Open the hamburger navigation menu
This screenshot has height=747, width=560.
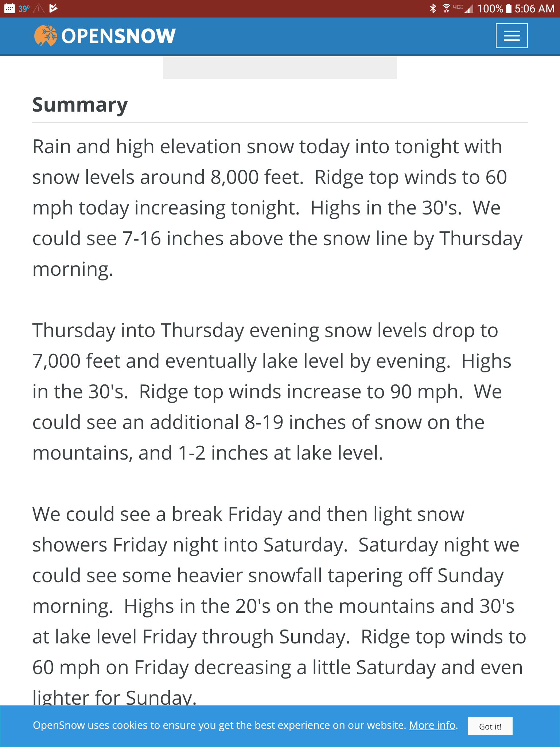pyautogui.click(x=512, y=36)
